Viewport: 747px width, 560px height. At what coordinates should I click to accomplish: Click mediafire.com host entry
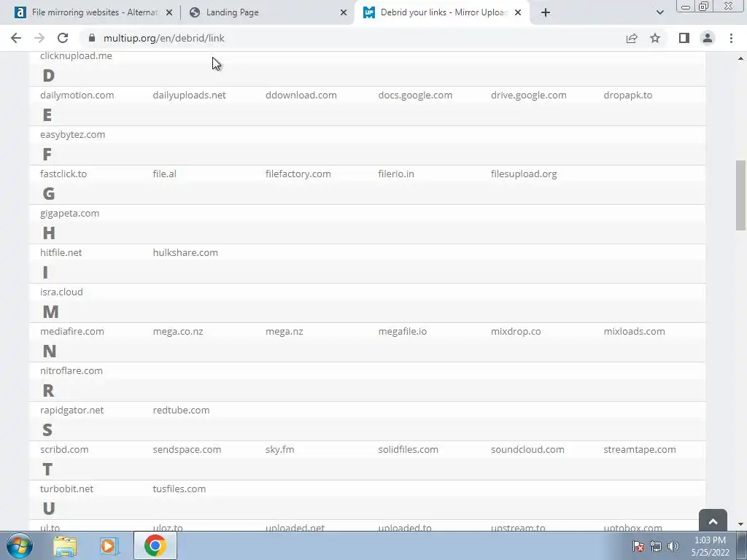point(72,332)
